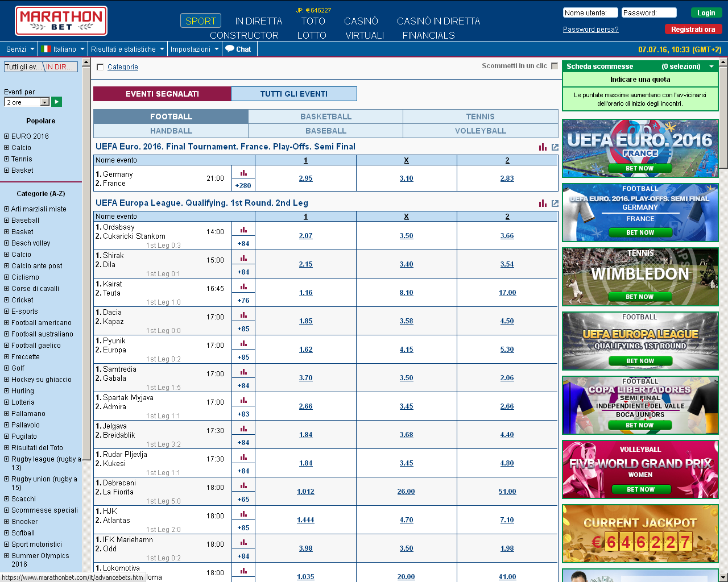Image resolution: width=728 pixels, height=582 pixels.
Task: Open the Eventi per 2 ore dropdown
Action: [x=27, y=102]
